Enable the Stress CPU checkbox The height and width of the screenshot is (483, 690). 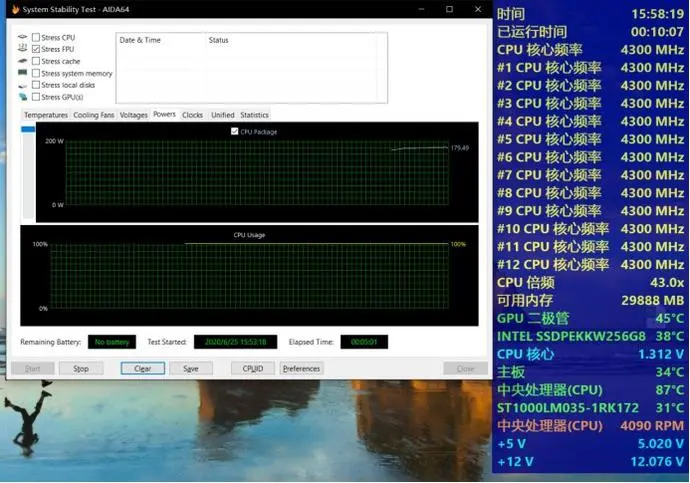click(x=36, y=37)
